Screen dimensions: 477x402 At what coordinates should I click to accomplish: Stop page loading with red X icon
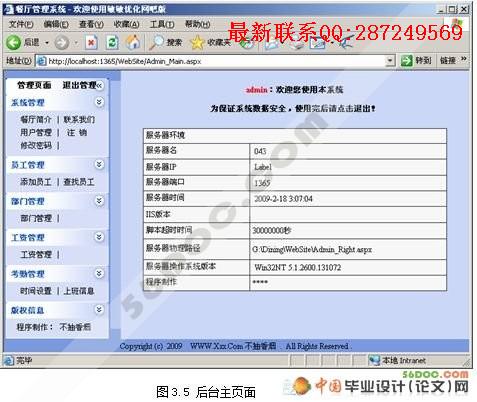pos(91,43)
